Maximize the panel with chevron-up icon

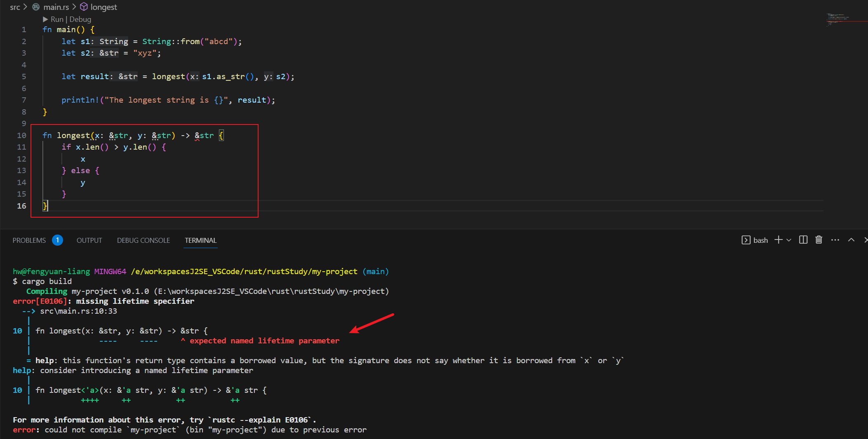point(851,240)
